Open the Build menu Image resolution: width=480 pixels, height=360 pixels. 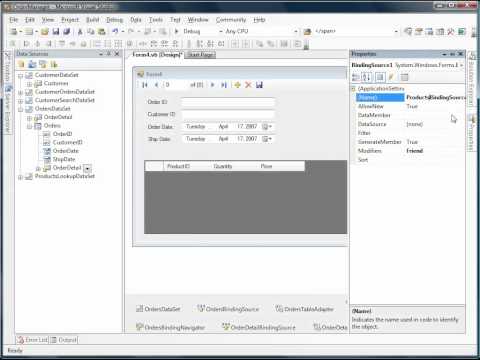(93, 20)
